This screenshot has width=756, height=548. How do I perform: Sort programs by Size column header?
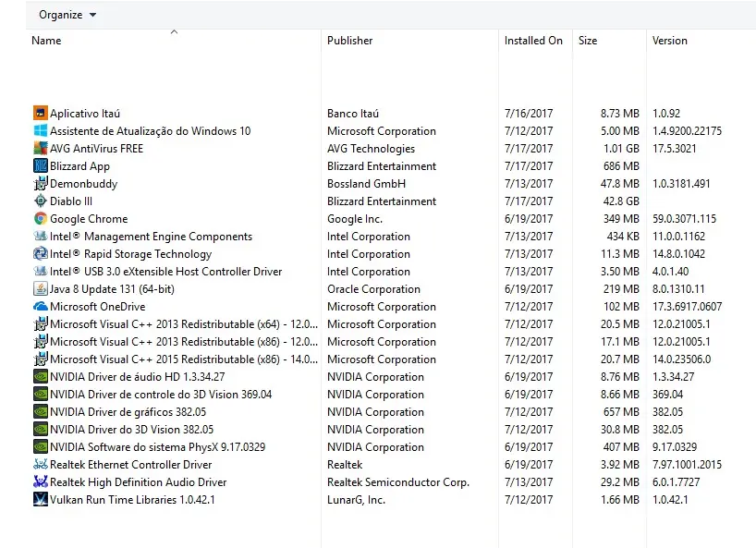click(x=588, y=41)
